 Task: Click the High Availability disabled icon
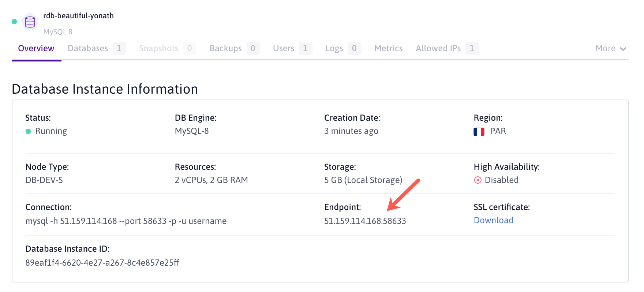coord(478,180)
